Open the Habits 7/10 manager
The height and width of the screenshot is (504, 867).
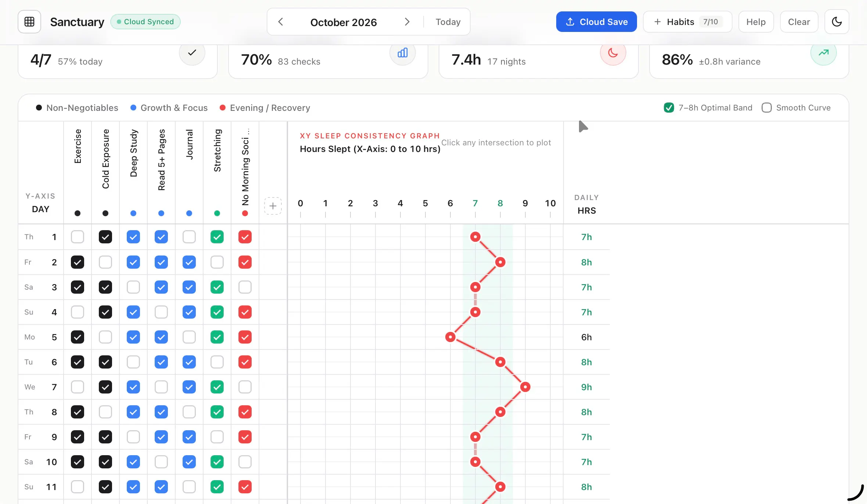pyautogui.click(x=687, y=22)
